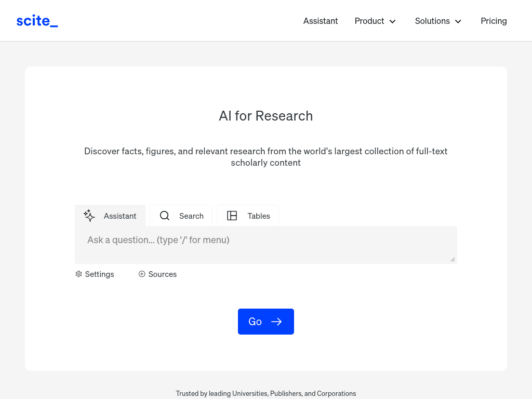
Task: Click the plus circle Sources icon
Action: point(142,274)
